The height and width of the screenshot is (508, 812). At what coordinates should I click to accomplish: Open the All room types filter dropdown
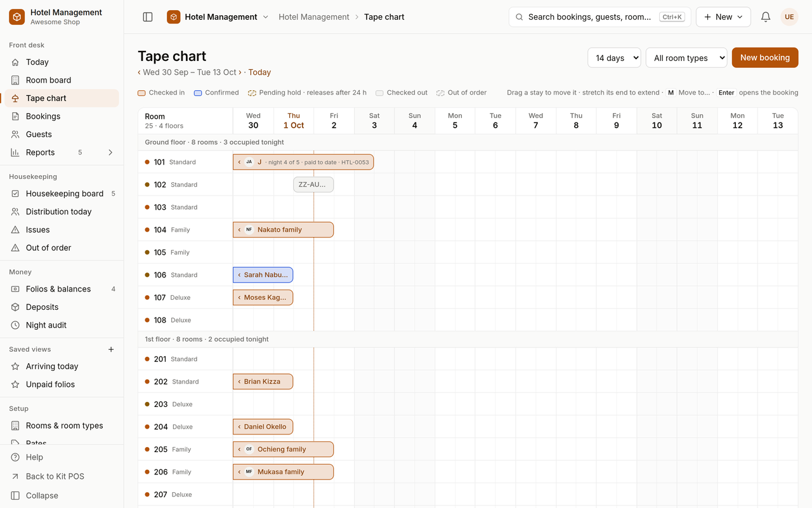coord(686,58)
